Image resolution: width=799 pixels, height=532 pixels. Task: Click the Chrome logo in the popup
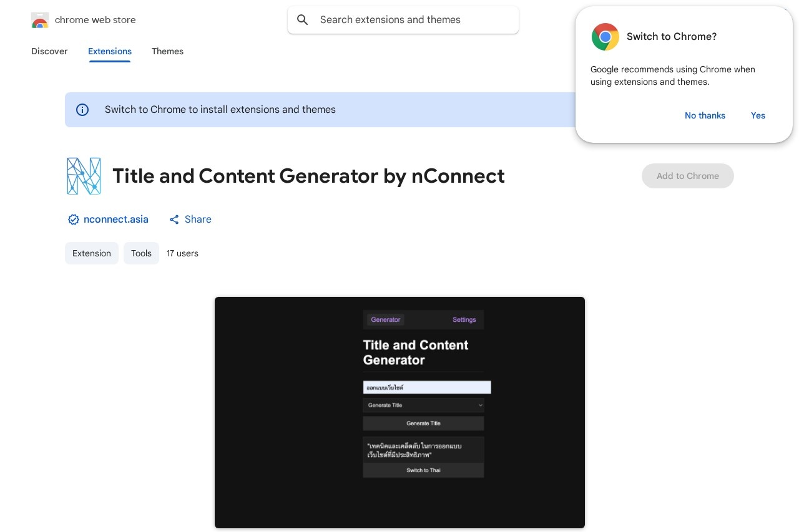(x=605, y=37)
